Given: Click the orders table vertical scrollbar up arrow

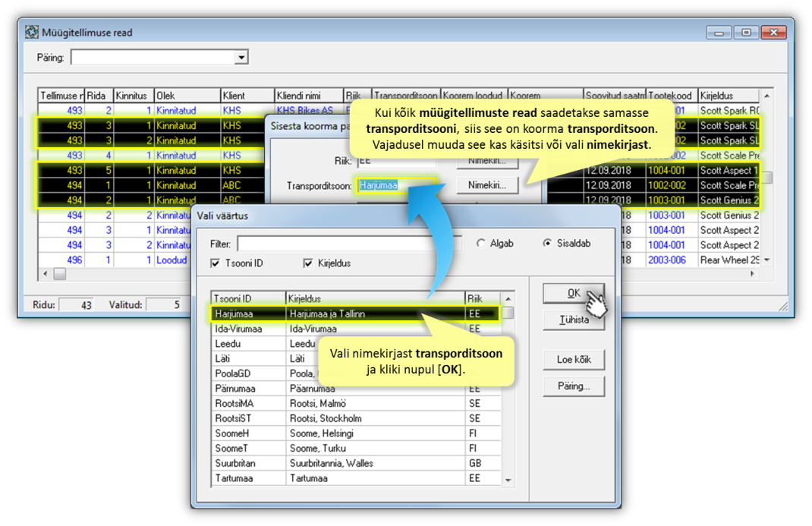Looking at the screenshot, I should (x=767, y=96).
